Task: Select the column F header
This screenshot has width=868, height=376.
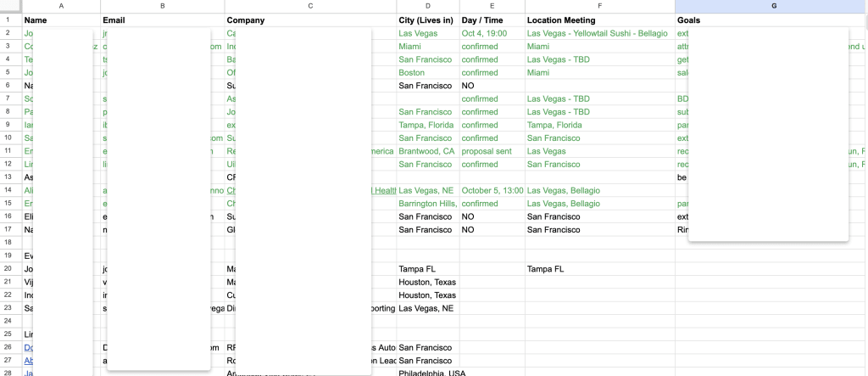Action: point(600,6)
